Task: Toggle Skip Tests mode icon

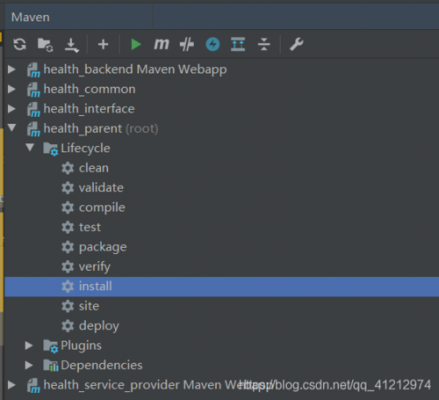Action: coord(187,44)
